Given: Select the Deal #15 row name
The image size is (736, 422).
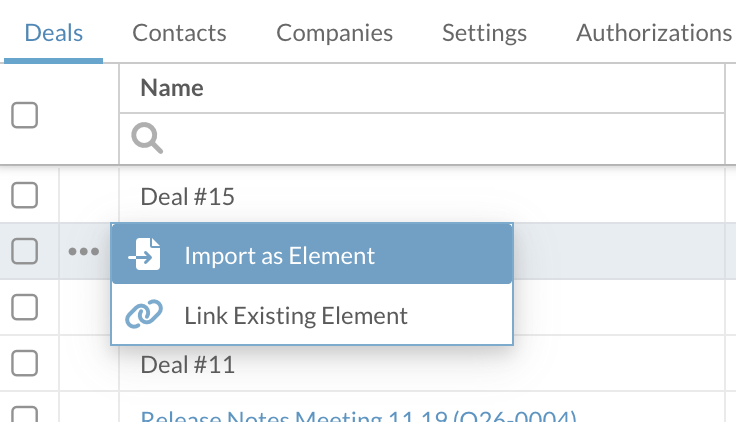Looking at the screenshot, I should tap(187, 196).
